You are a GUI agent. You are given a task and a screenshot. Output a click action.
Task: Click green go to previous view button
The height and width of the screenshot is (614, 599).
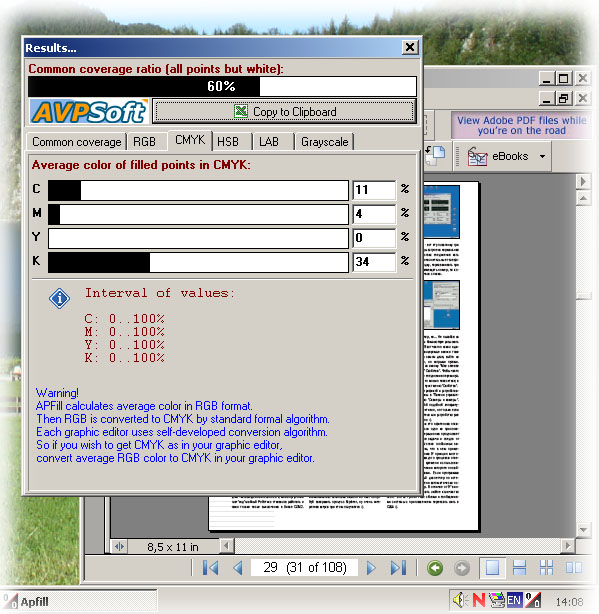coord(435,568)
